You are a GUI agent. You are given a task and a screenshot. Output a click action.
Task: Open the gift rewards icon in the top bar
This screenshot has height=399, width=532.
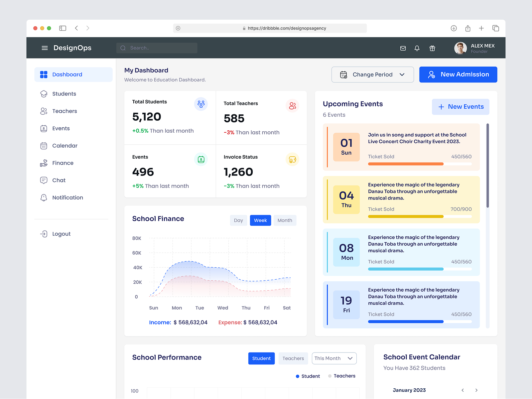432,48
